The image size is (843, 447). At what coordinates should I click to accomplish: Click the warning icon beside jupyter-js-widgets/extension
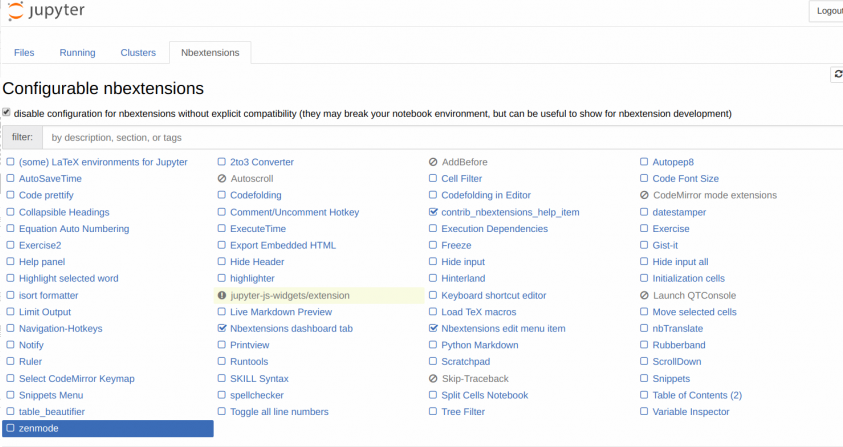(222, 295)
